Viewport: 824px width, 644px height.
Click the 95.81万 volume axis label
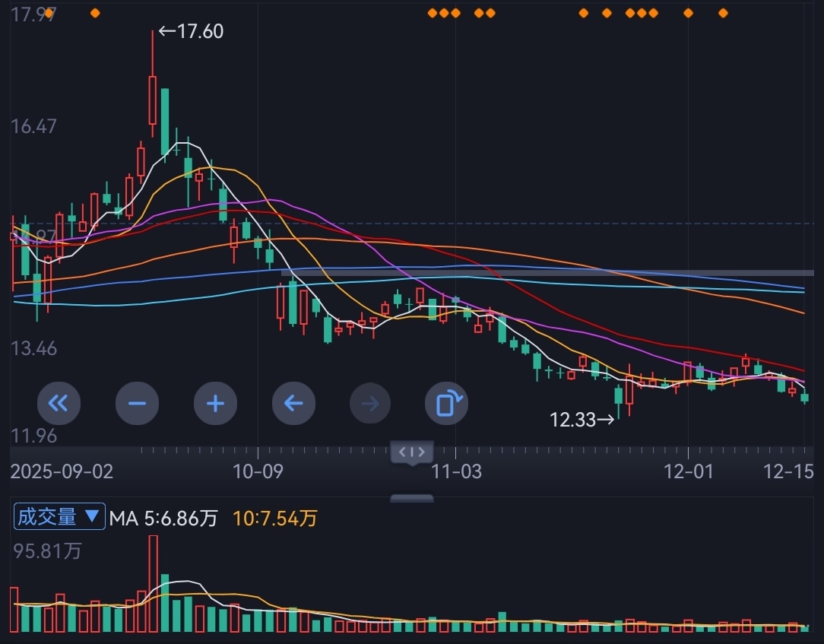[x=47, y=551]
